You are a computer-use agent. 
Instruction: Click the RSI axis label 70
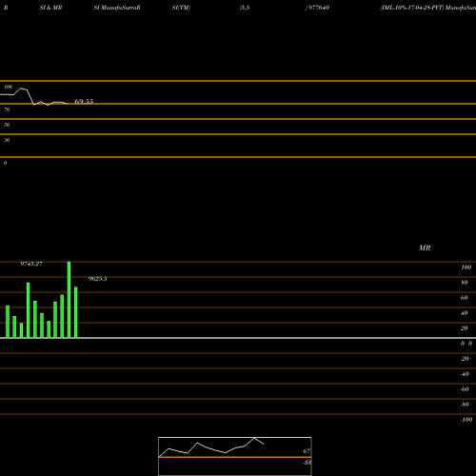pos(7,109)
